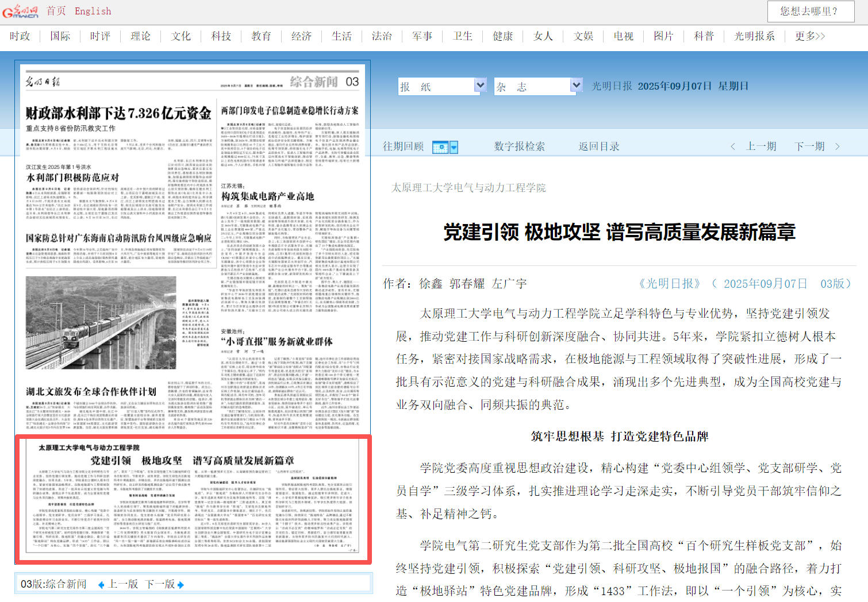Click the blue right arrow after 下一版
The height and width of the screenshot is (602, 868).
pyautogui.click(x=180, y=585)
